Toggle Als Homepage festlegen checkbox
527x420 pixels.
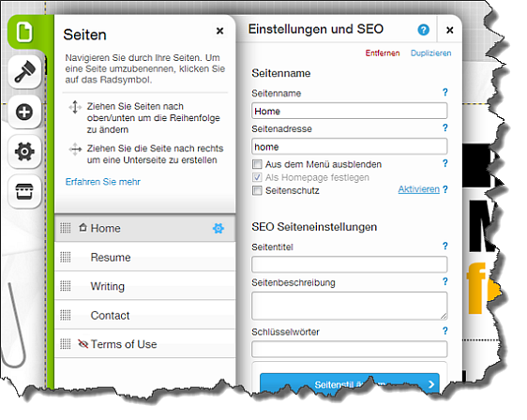click(257, 177)
